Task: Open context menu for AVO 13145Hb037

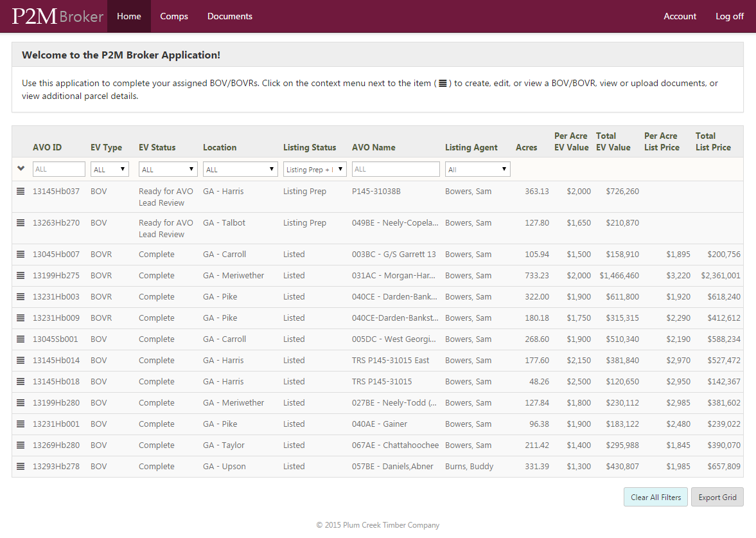Action: coord(21,192)
